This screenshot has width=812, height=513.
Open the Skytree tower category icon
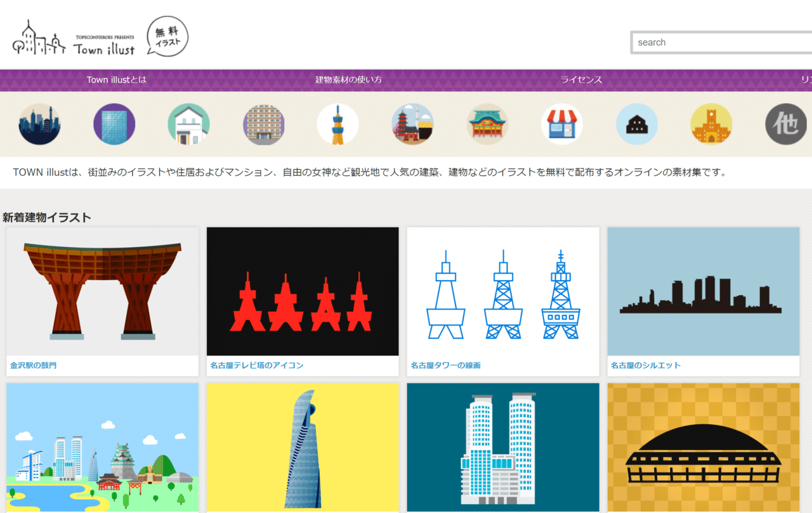[x=338, y=124]
